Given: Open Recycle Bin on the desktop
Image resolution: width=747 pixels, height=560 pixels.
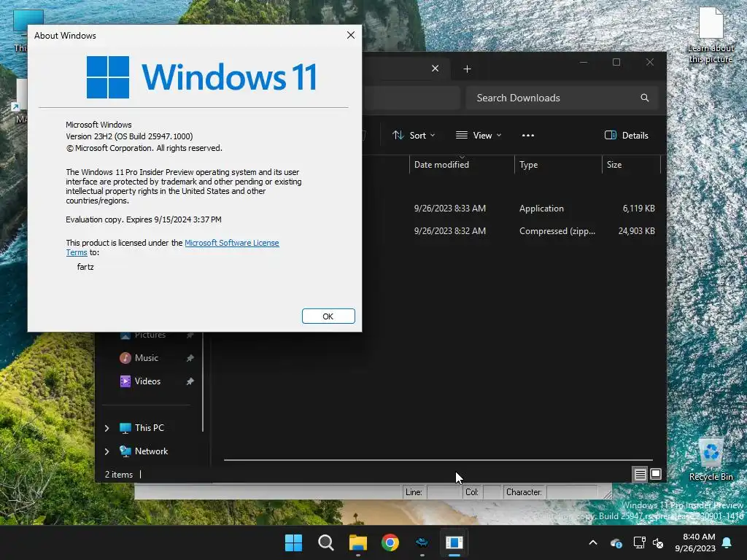Looking at the screenshot, I should (x=711, y=459).
